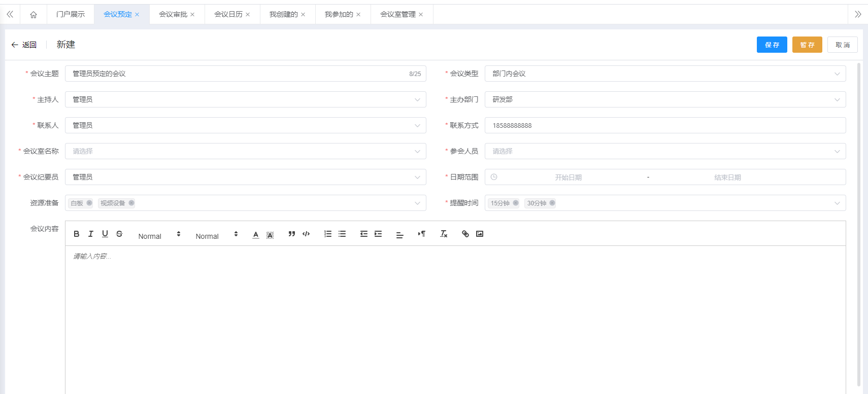Click the blue 保存 button
Image resolution: width=868 pixels, height=394 pixels.
[772, 45]
